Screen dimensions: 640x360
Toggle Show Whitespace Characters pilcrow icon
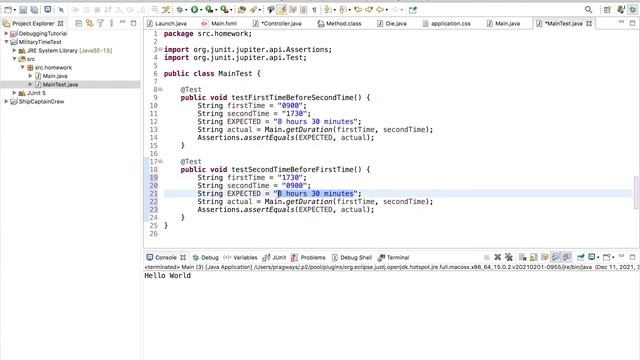coord(314,10)
